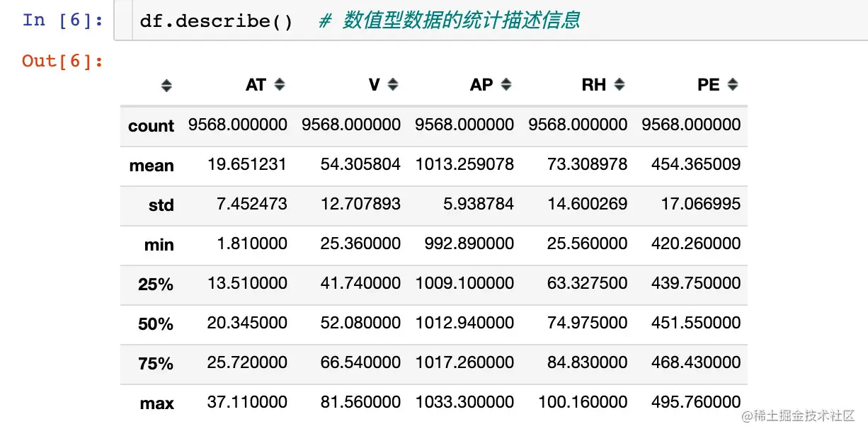Click the 75% row label
Image resolution: width=868 pixels, height=436 pixels.
pos(156,364)
